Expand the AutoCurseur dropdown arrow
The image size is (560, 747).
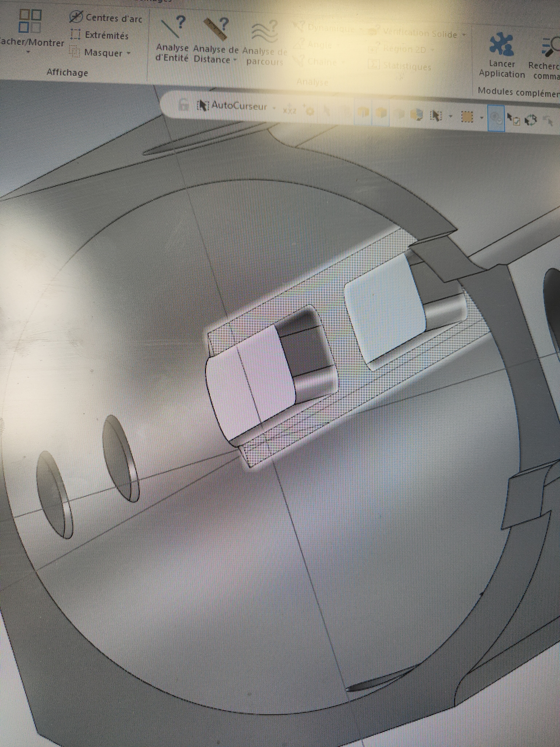pyautogui.click(x=274, y=108)
